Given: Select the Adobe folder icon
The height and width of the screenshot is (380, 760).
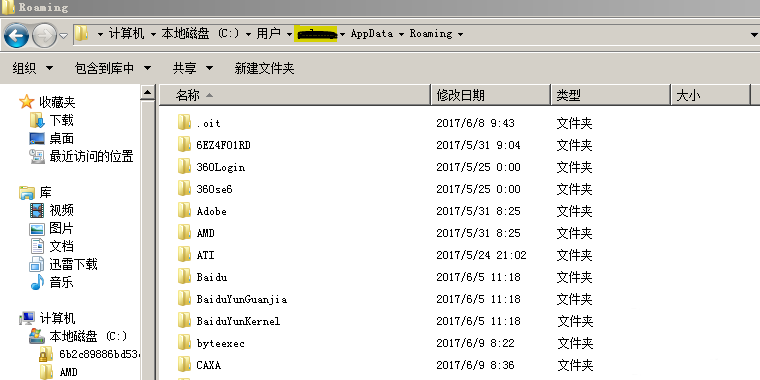Looking at the screenshot, I should [184, 211].
